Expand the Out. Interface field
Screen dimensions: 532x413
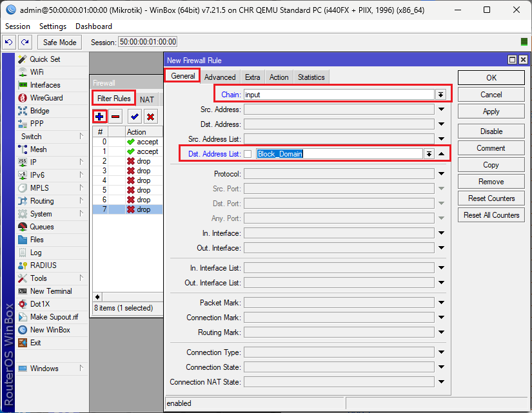442,248
